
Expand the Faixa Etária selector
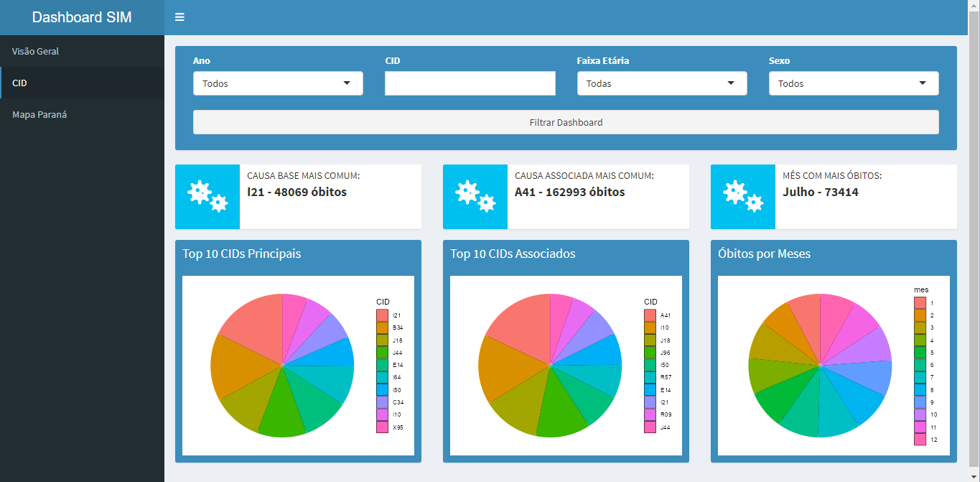tap(661, 83)
